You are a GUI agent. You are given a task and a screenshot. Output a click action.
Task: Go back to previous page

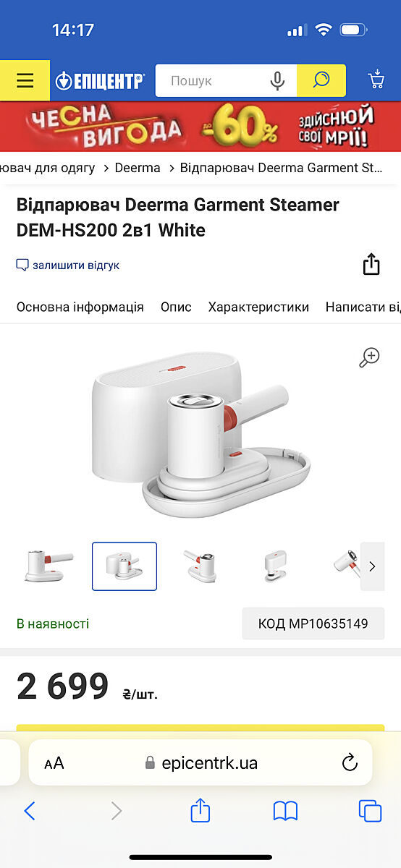click(x=30, y=811)
